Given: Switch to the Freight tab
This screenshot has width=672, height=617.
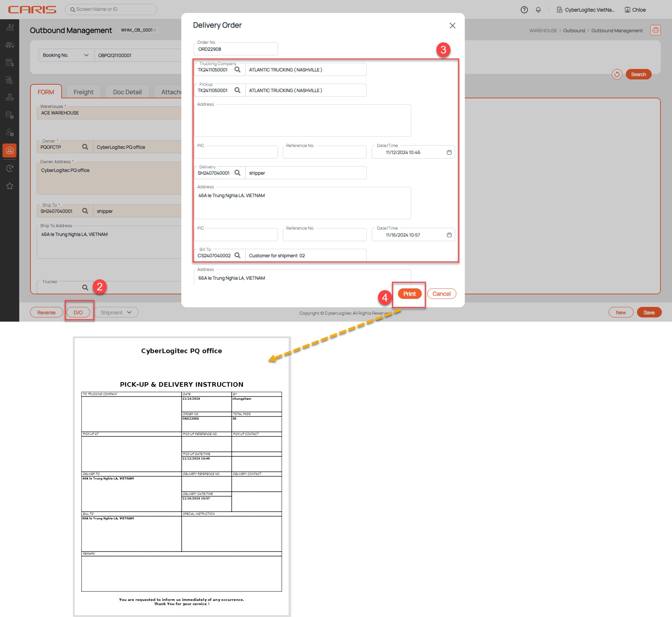Looking at the screenshot, I should click(x=83, y=92).
